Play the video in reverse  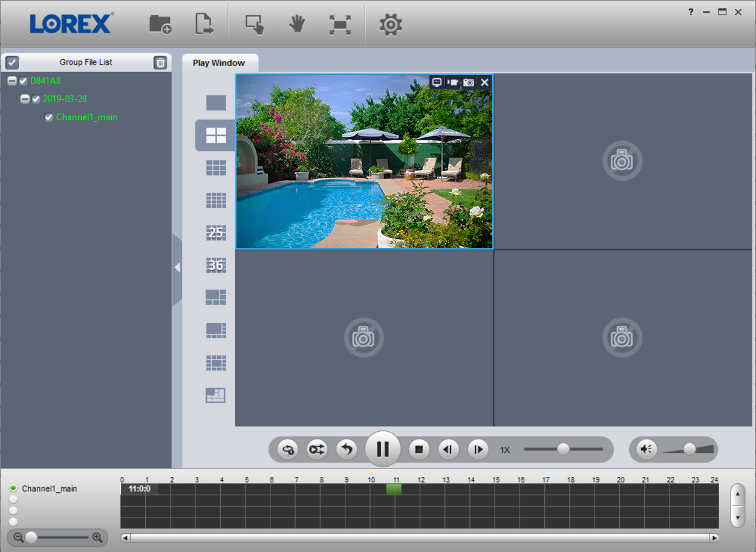click(347, 449)
